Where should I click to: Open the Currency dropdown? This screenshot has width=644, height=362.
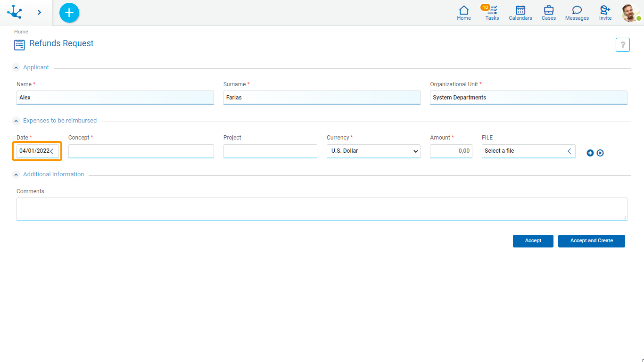pyautogui.click(x=373, y=151)
